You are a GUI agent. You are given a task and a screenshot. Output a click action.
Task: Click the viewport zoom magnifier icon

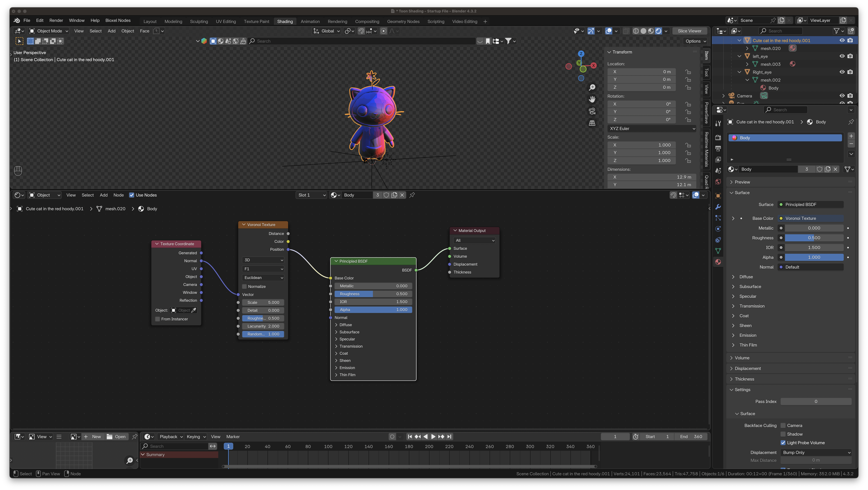point(592,88)
